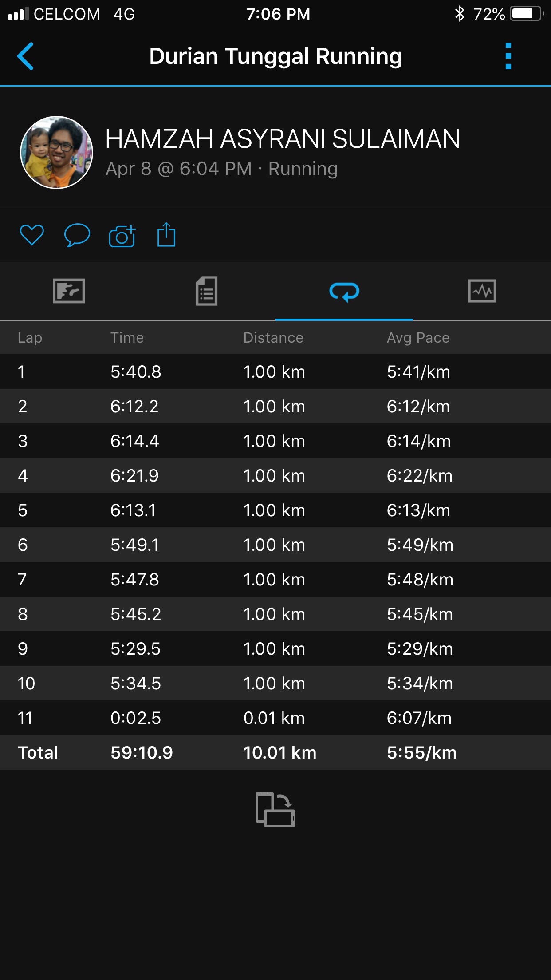Tap the battery indicator in status bar
The image size is (551, 980).
526,14
